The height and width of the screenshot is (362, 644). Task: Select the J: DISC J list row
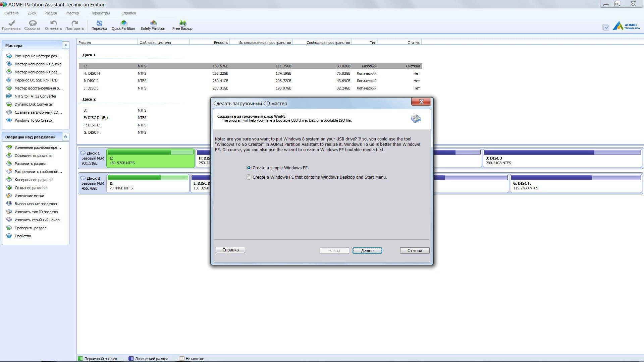251,88
